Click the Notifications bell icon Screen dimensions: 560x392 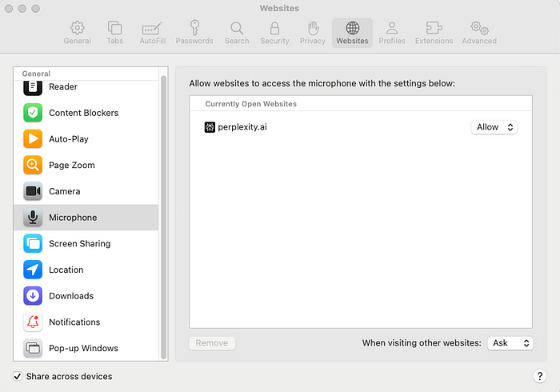[33, 322]
